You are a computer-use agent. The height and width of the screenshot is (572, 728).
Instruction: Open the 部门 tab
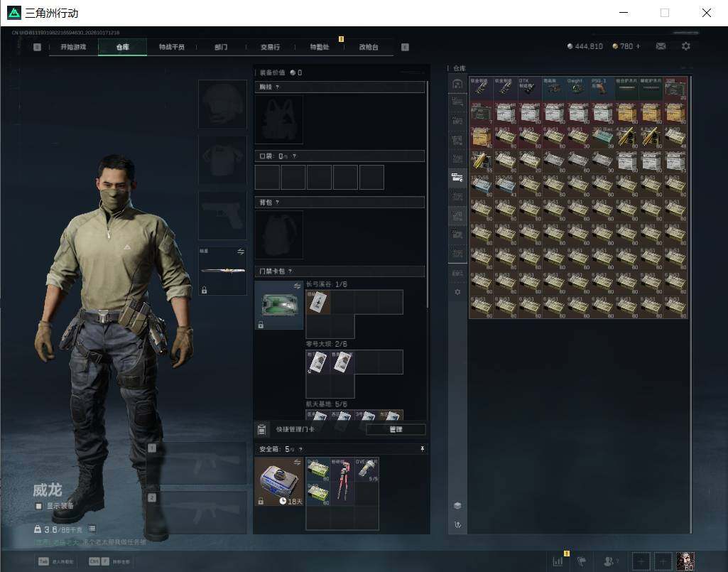pos(221,47)
